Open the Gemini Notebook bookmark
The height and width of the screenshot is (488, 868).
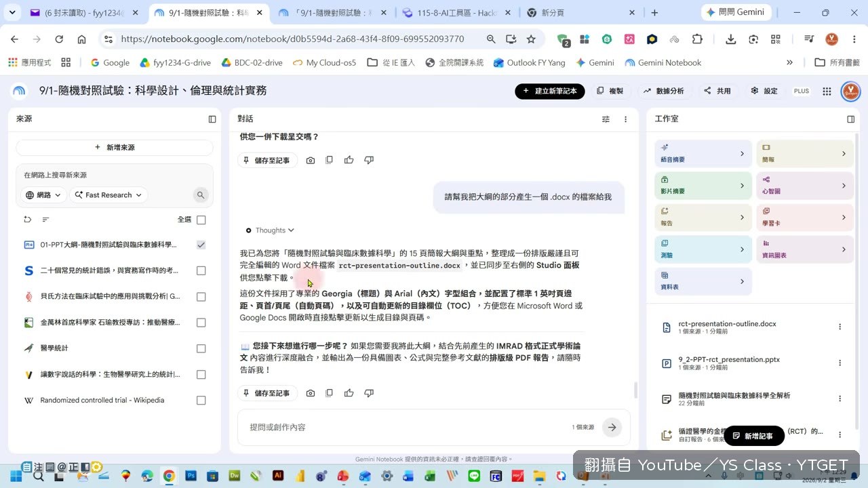(663, 62)
